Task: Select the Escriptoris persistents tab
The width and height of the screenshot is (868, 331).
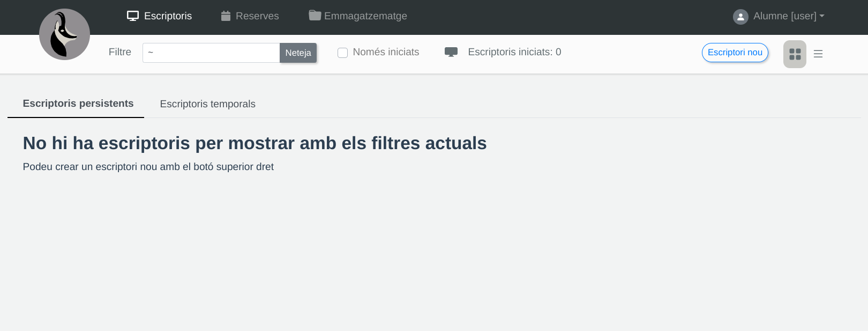Action: point(78,104)
